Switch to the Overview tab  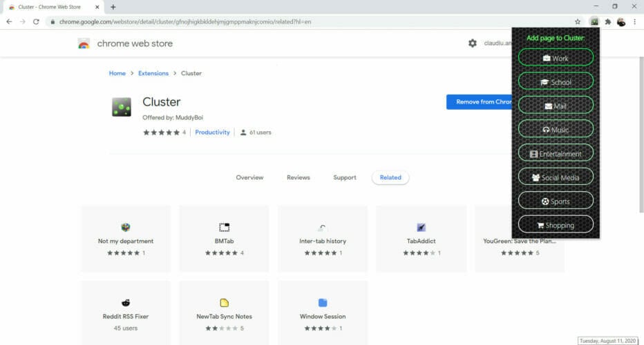tap(249, 177)
